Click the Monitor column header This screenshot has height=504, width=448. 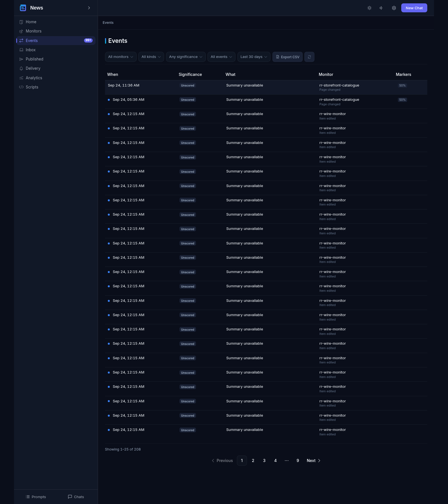[326, 74]
